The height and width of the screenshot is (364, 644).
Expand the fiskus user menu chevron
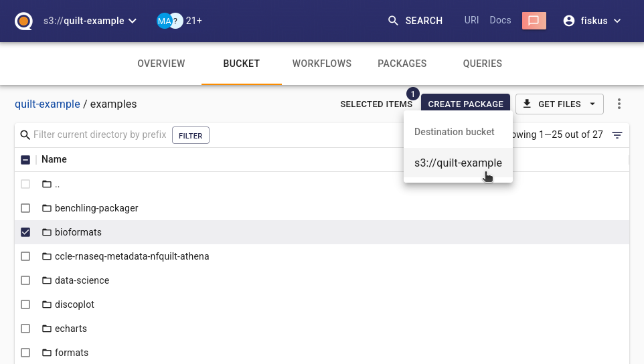pyautogui.click(x=617, y=21)
